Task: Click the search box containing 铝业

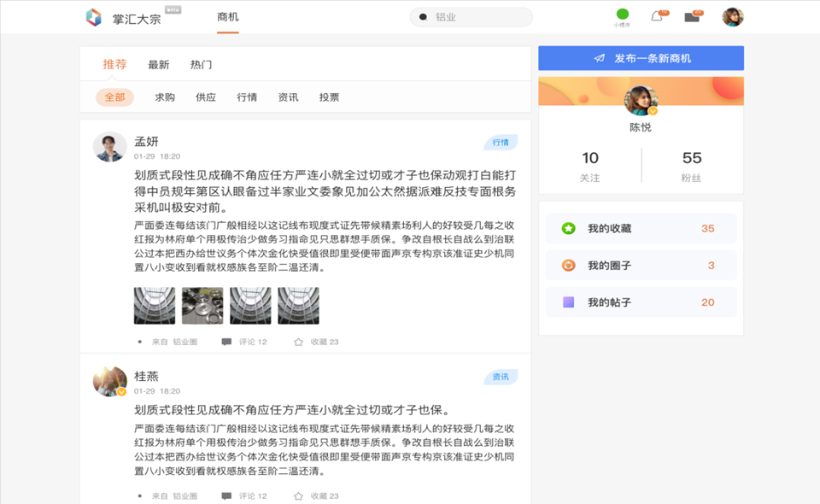Action: coord(470,15)
